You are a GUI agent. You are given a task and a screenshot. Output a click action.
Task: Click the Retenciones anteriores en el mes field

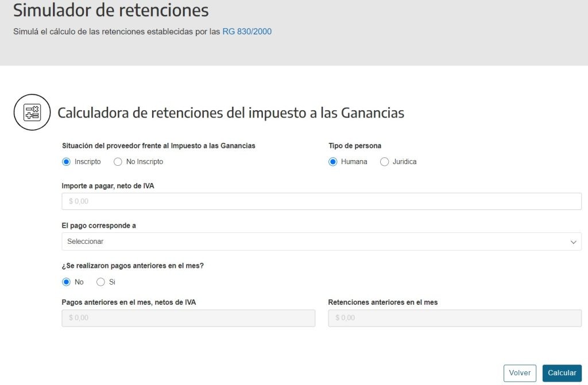click(455, 318)
